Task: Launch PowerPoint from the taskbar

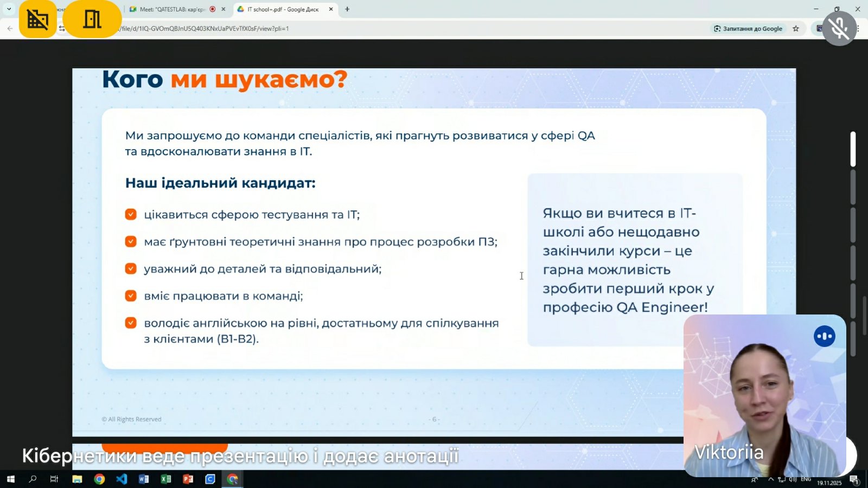Action: (188, 479)
